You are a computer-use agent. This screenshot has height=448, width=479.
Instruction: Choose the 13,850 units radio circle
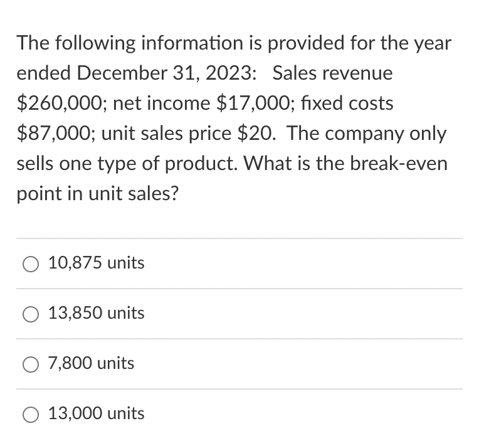(x=31, y=314)
